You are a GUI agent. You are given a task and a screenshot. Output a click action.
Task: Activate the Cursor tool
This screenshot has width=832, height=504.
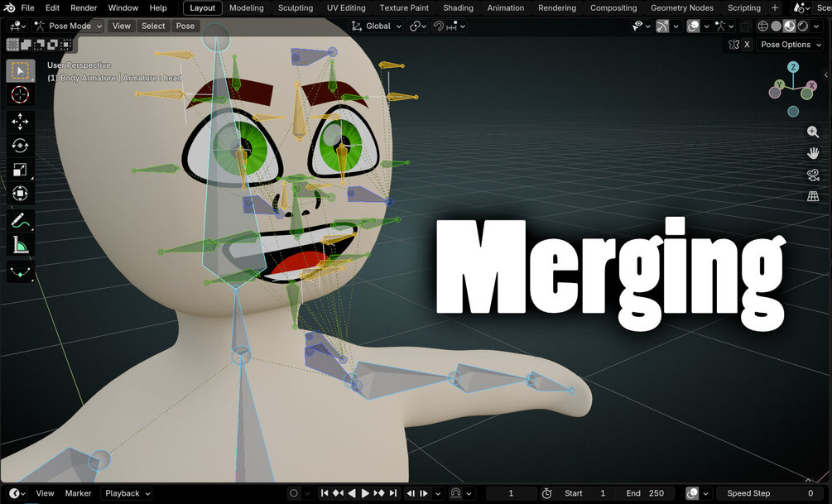pyautogui.click(x=21, y=95)
